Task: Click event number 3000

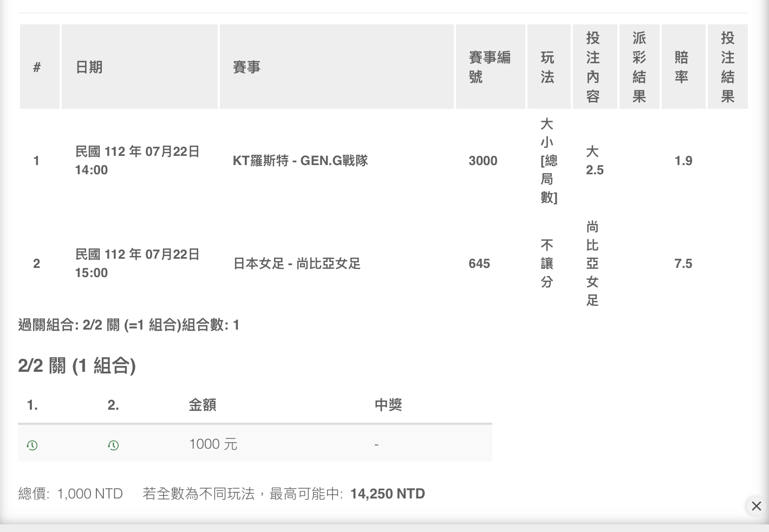Action: pos(483,161)
